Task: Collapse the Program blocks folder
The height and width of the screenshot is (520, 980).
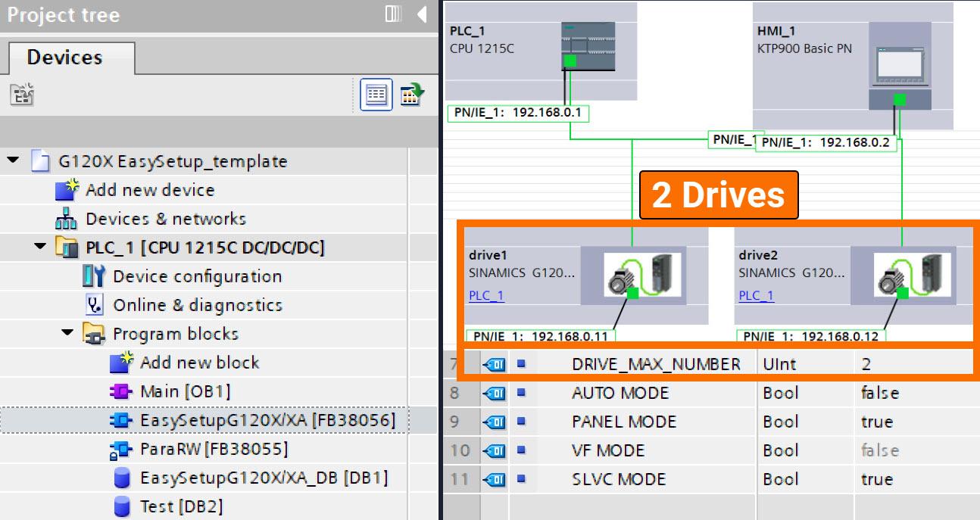Action: coord(67,333)
